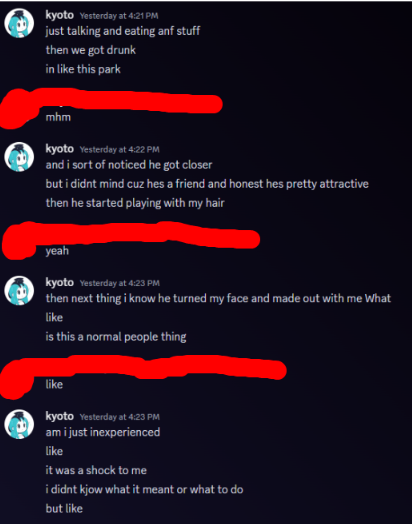Click last 'Yesterday at 4:23 PM' timestamp
412x524 pixels.
[120, 417]
